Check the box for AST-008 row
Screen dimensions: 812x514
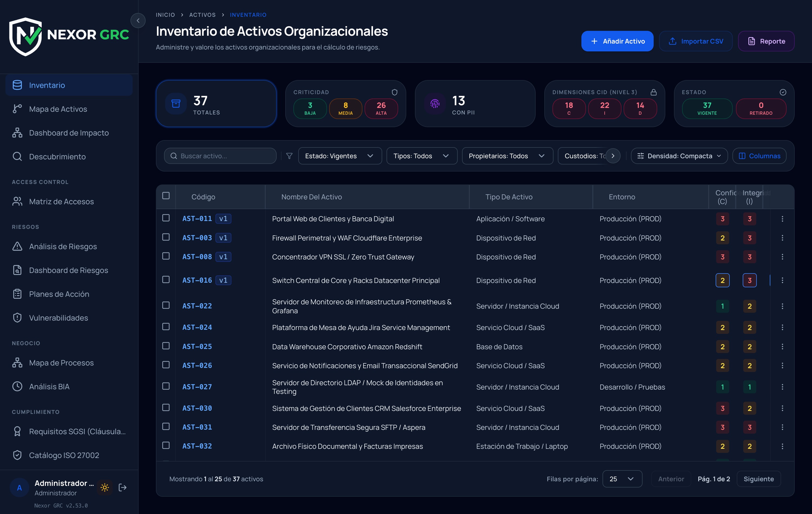click(x=166, y=256)
